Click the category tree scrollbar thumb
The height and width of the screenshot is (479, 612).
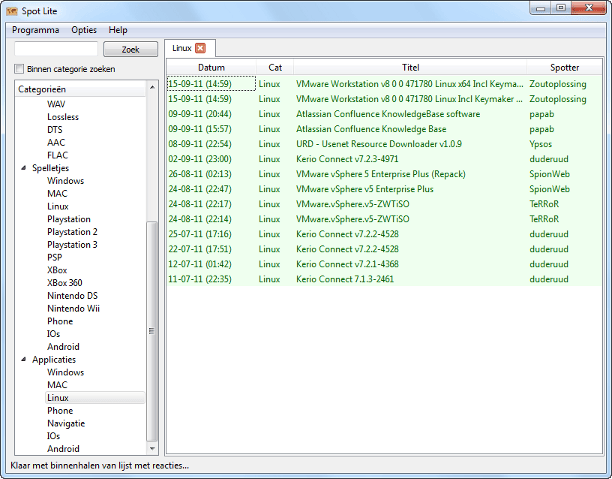(x=152, y=331)
